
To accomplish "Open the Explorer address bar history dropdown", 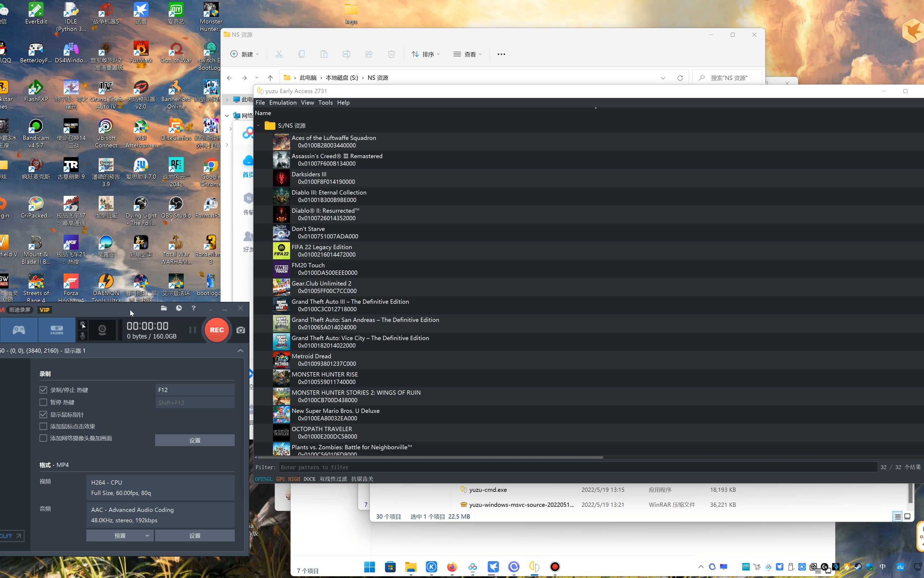I will point(663,78).
